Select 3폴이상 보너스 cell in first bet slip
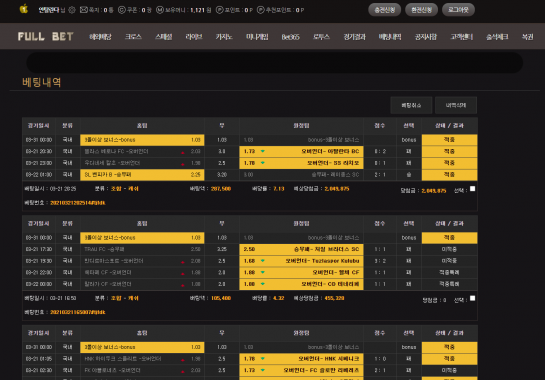Image resolution: width=545 pixels, height=380 pixels. [142, 140]
